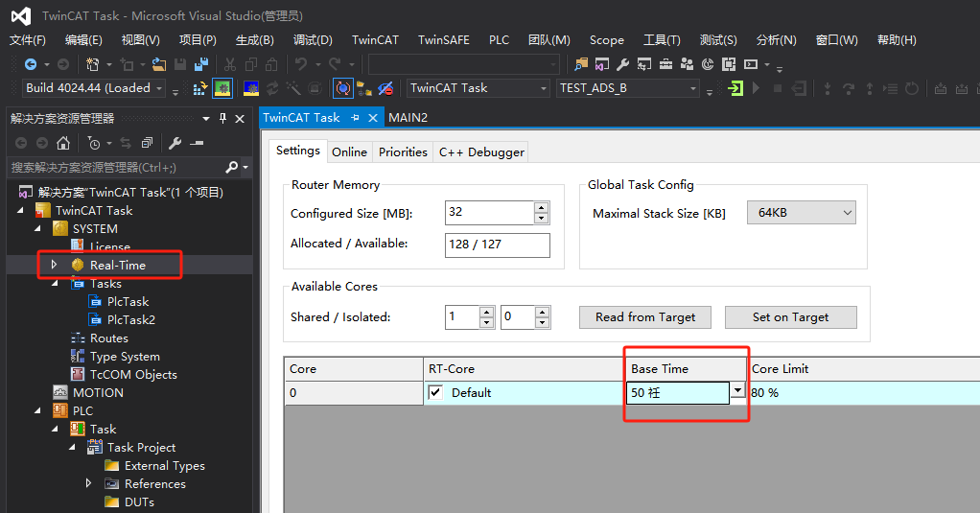Click the Team Explorer people icon
This screenshot has height=513, width=980.
pos(687,64)
